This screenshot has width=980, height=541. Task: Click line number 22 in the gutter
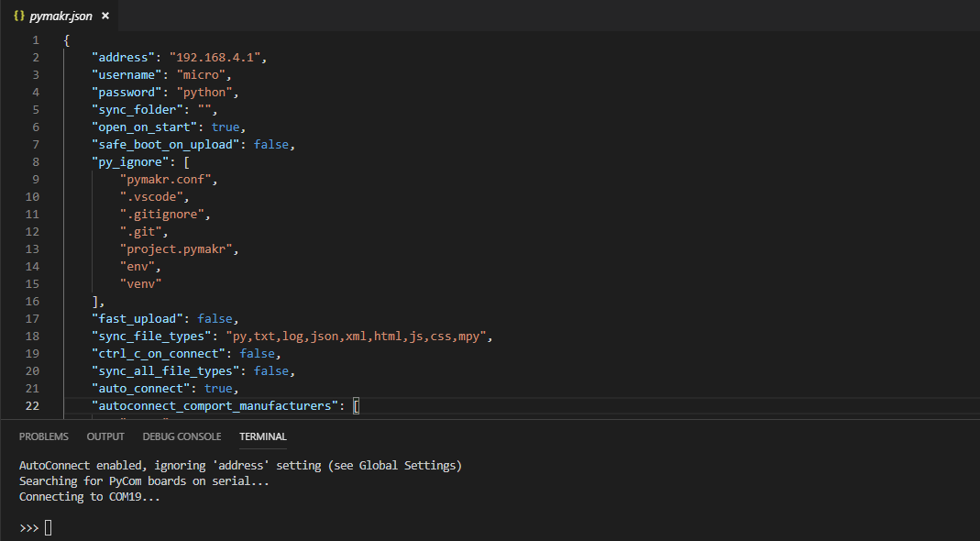pos(32,406)
